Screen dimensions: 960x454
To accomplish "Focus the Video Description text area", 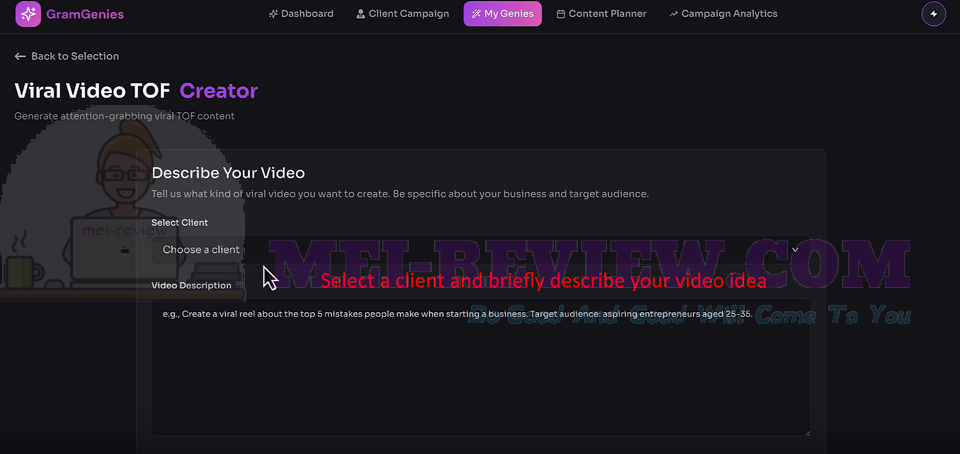I will (481, 367).
